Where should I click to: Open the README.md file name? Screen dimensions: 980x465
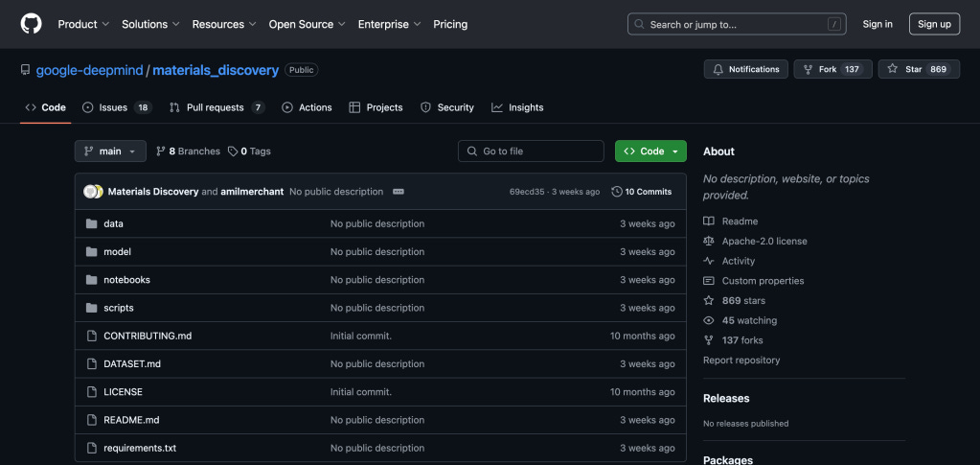coord(131,420)
